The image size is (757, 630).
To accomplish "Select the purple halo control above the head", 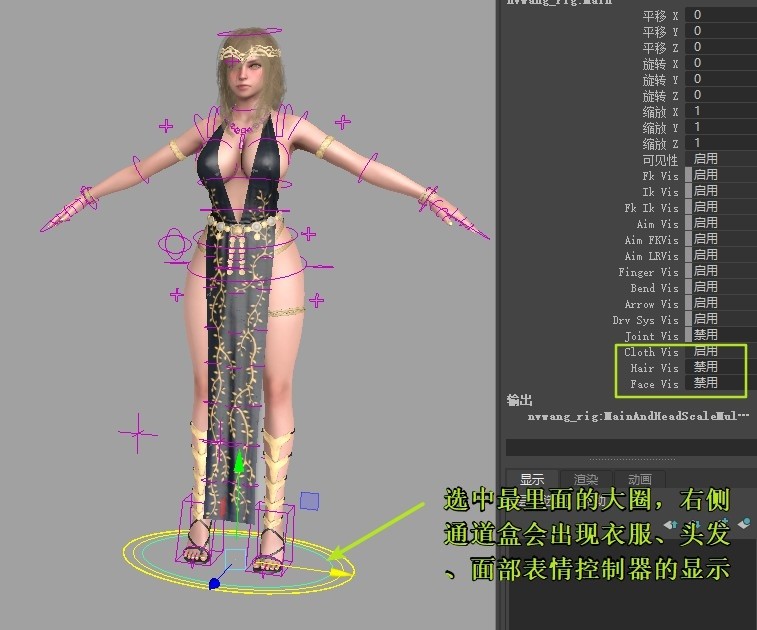I will pyautogui.click(x=250, y=32).
